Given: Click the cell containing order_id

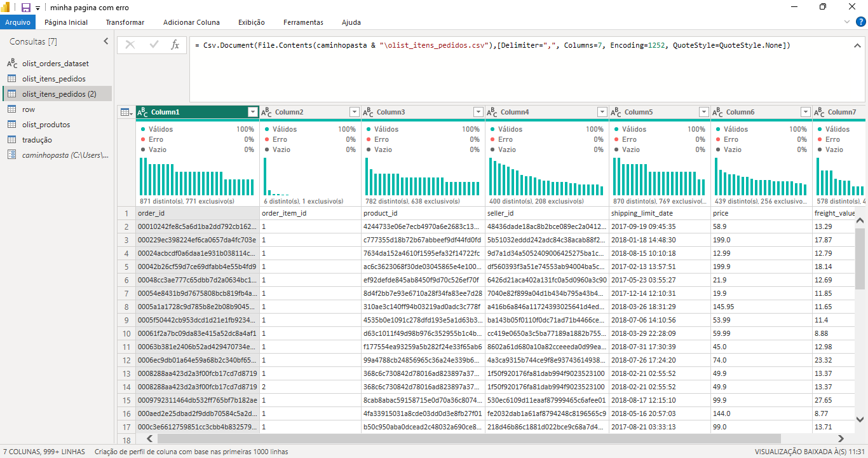Looking at the screenshot, I should click(x=198, y=214).
